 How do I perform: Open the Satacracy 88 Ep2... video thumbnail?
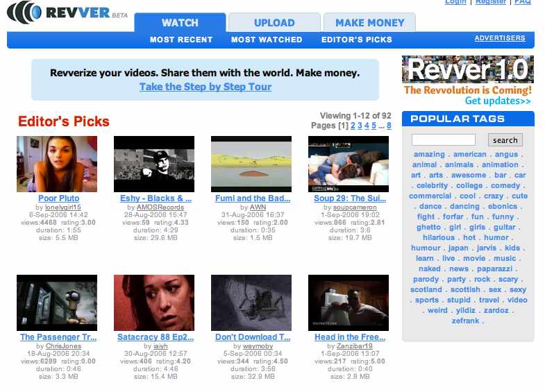click(x=154, y=302)
